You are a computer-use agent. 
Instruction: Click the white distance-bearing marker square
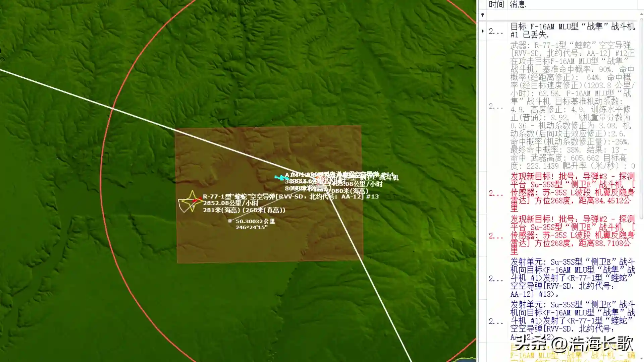[x=230, y=221]
